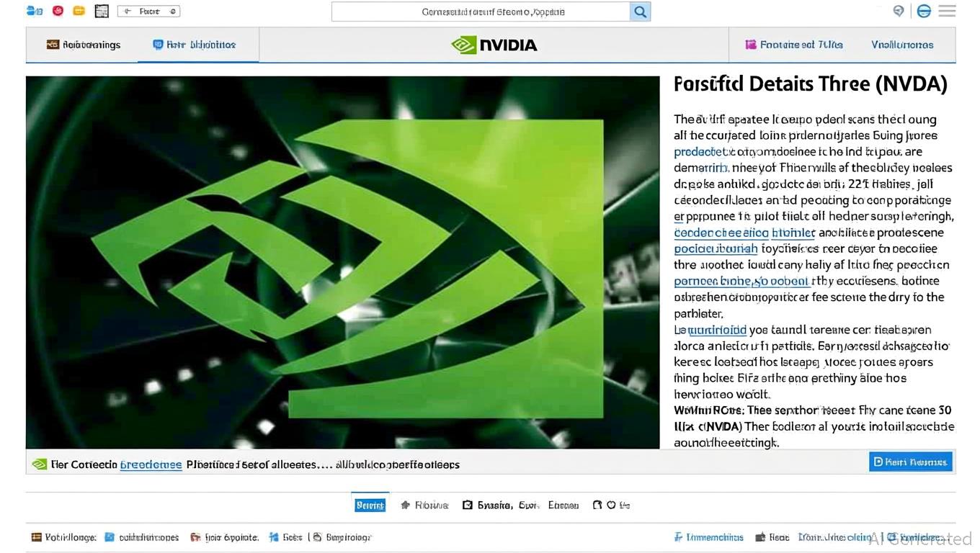Click the large green NVIDIA logo image
980x553 pixels.
click(x=342, y=263)
